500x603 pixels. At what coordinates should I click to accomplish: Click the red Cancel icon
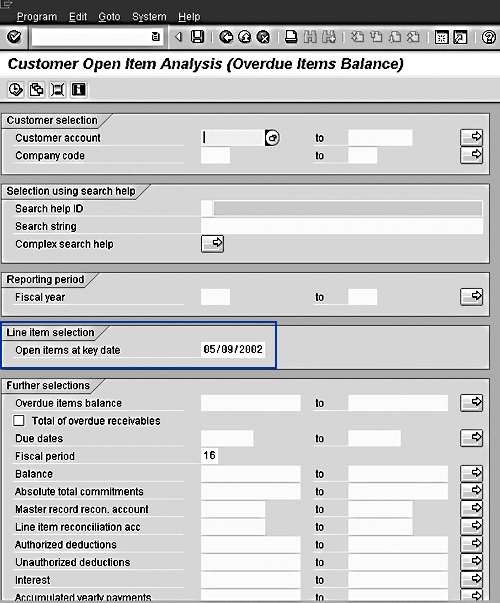click(263, 37)
